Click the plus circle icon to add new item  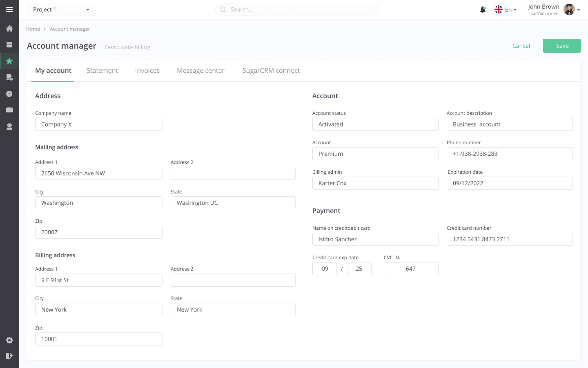[x=9, y=93]
